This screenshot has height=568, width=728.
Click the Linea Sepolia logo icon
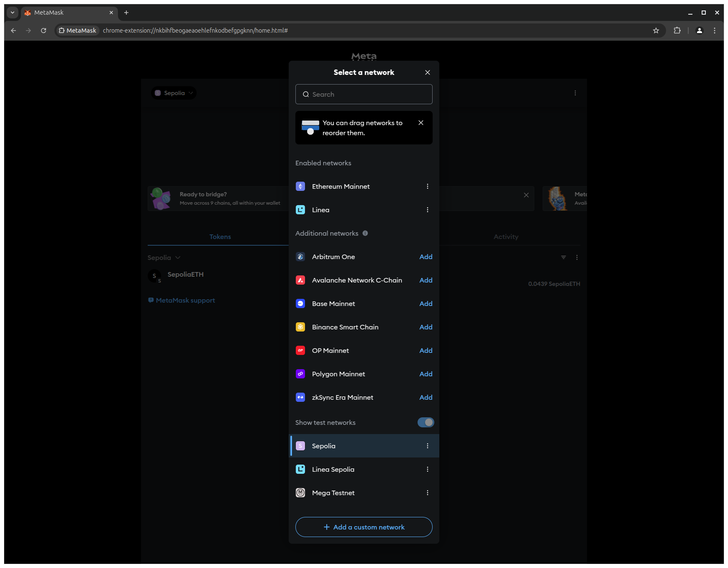pyautogui.click(x=300, y=469)
